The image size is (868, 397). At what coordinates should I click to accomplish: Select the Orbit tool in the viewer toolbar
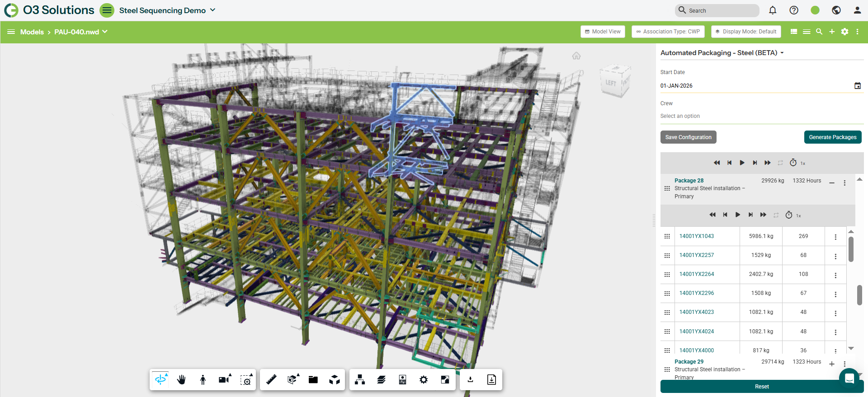(x=160, y=380)
